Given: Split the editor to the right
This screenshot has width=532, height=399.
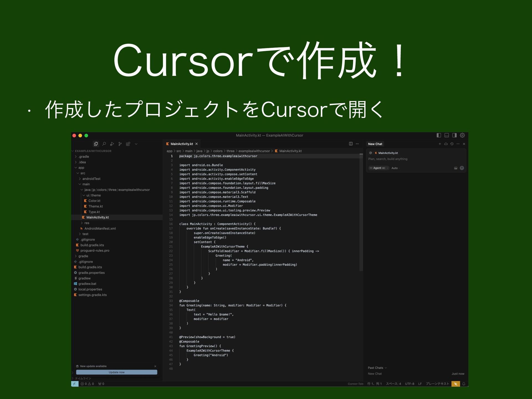Looking at the screenshot, I should tap(351, 144).
